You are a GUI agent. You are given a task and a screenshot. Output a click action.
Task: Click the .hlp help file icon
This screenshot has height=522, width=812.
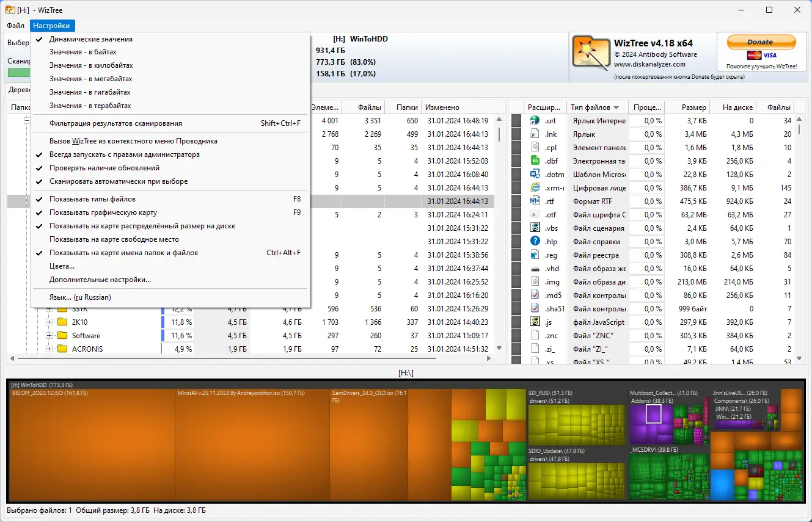(x=535, y=242)
